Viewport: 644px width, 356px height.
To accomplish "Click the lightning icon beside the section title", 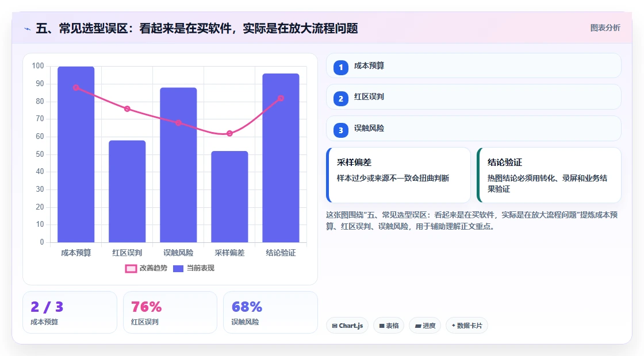I will (x=28, y=29).
